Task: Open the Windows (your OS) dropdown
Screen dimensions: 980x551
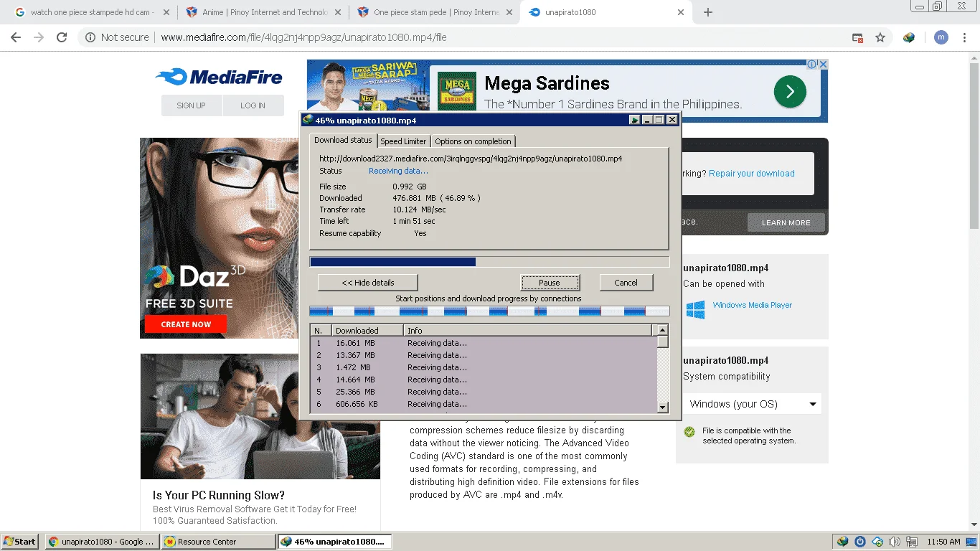Action: 753,404
